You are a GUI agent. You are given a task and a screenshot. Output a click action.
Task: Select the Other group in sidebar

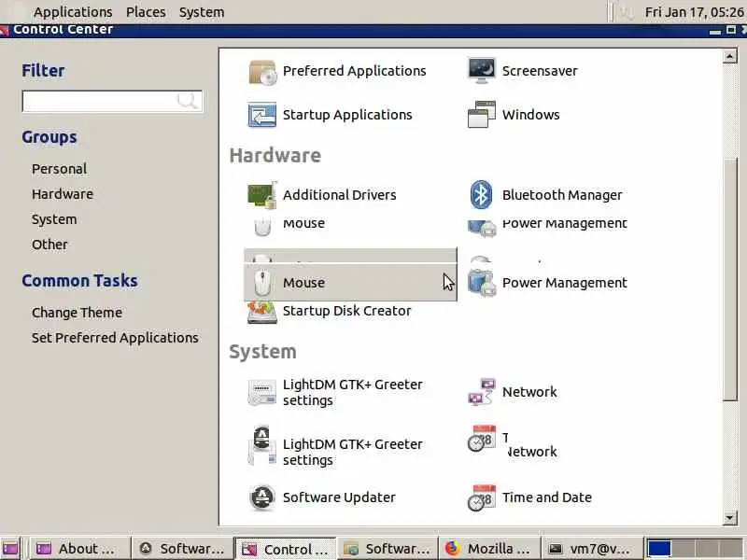pyautogui.click(x=49, y=245)
